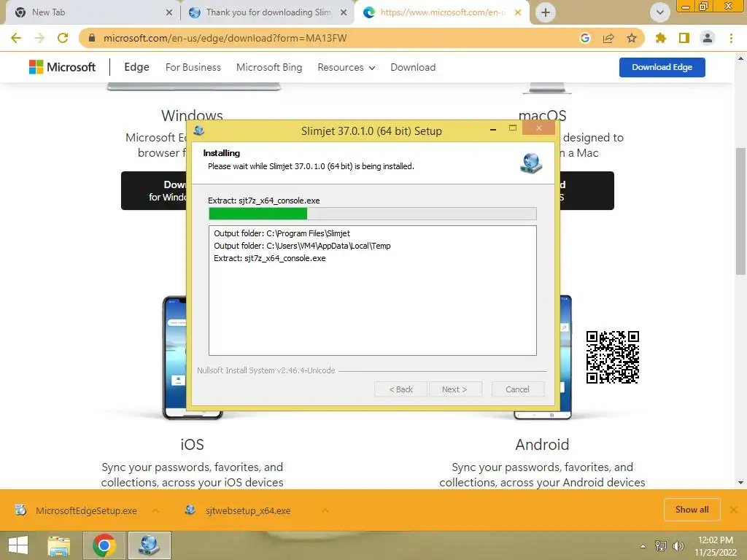
Task: Share this page via share icon
Action: 608,38
